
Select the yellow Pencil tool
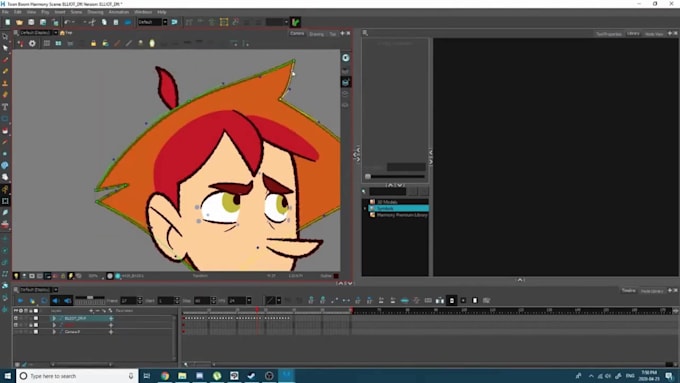coord(5,72)
